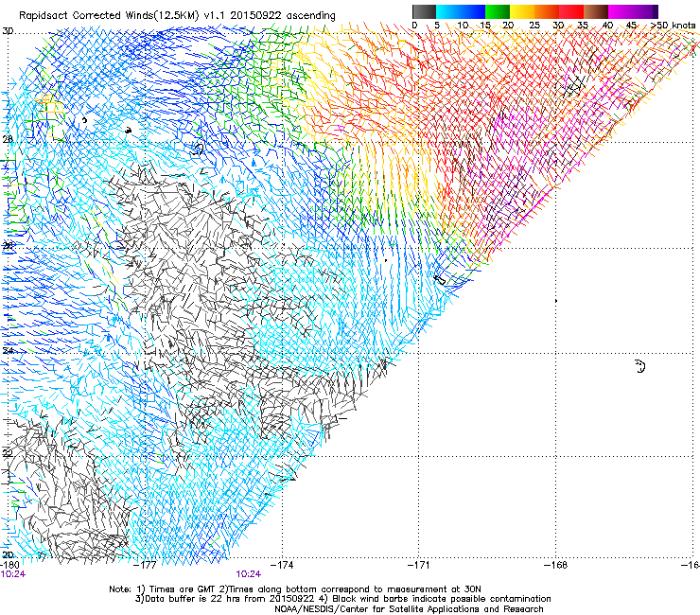Pick the orange 25-30 knots legend segment

click(x=547, y=11)
